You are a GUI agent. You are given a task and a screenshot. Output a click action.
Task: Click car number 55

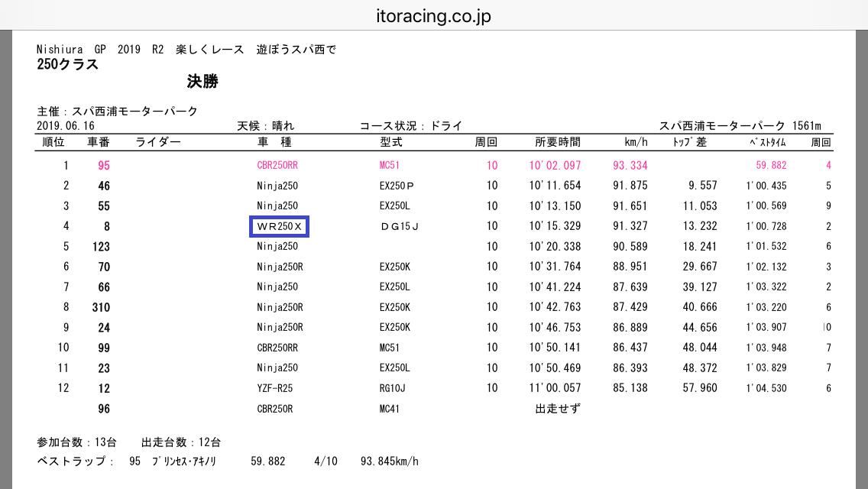(103, 206)
